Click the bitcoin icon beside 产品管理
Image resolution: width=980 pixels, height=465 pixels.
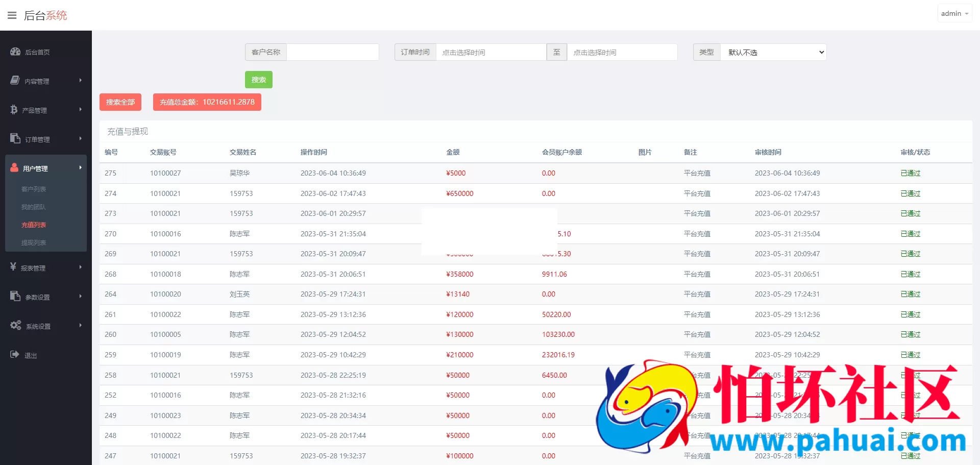14,110
